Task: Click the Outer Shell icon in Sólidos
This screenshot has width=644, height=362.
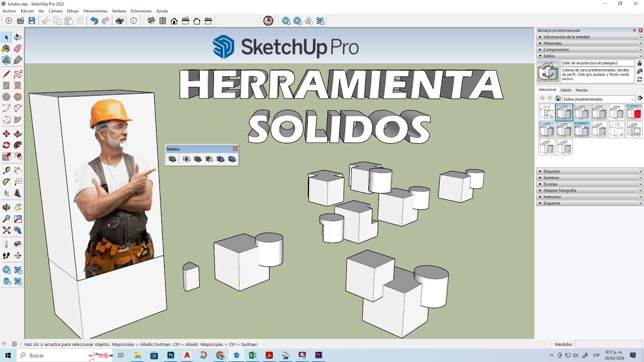Action: (x=173, y=159)
